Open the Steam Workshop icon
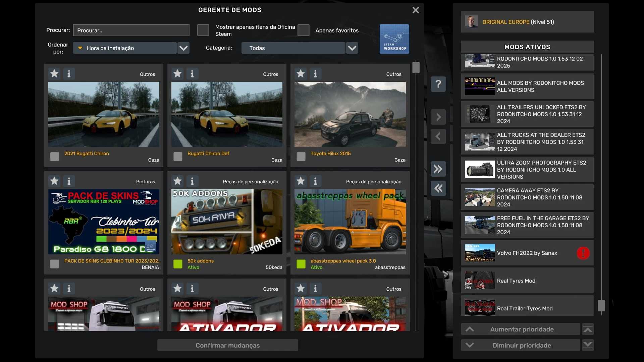This screenshot has width=644, height=362. tap(394, 39)
